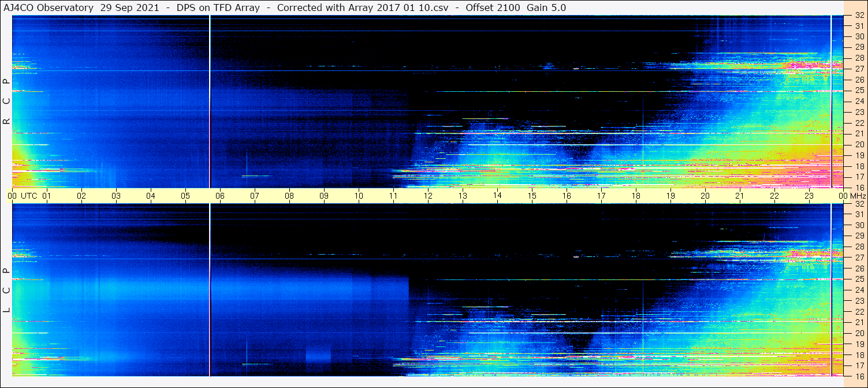Click hour 09 on the time axis
The image size is (868, 388).
[x=324, y=196]
